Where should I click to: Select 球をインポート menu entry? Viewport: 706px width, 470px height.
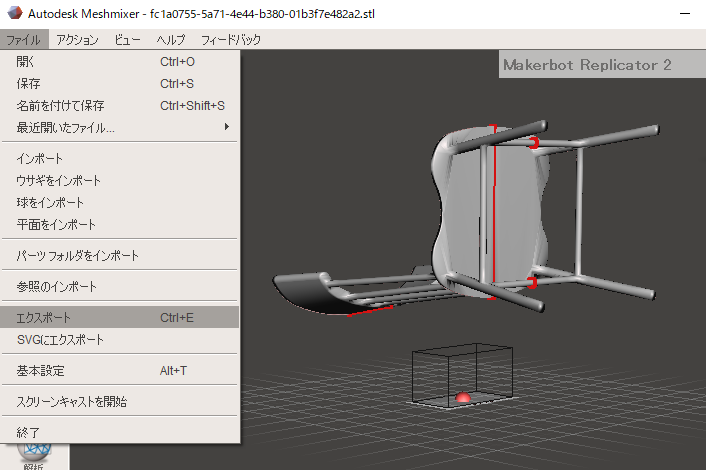point(120,203)
